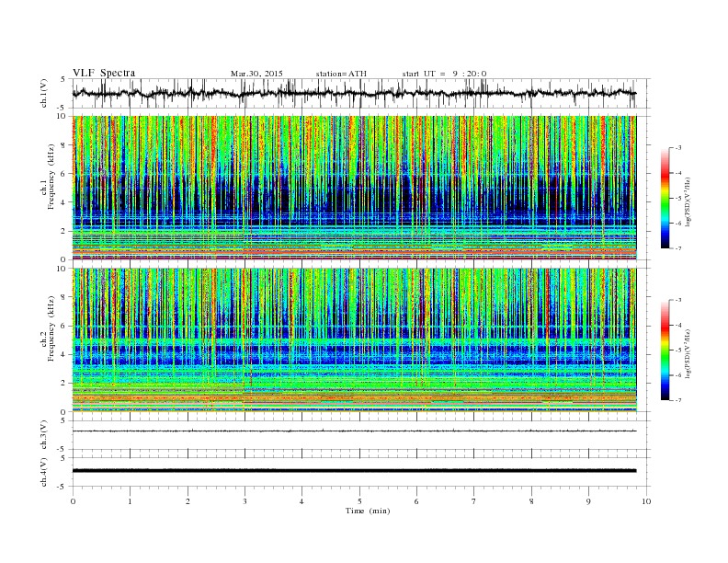Click the 'station=ATH' header label

click(x=341, y=74)
